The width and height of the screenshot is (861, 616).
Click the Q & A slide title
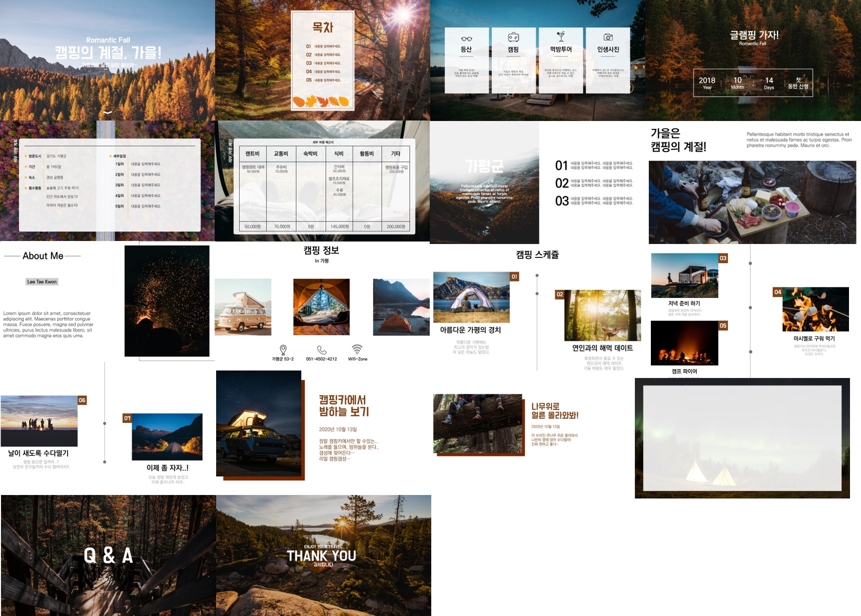[108, 555]
